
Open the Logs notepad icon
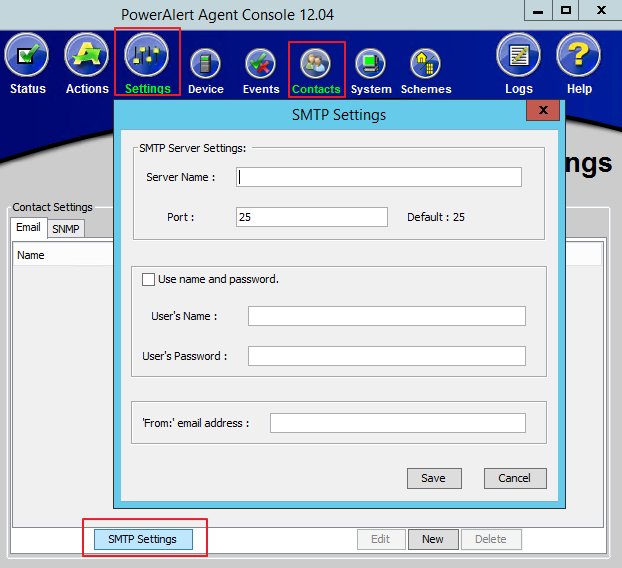[518, 55]
